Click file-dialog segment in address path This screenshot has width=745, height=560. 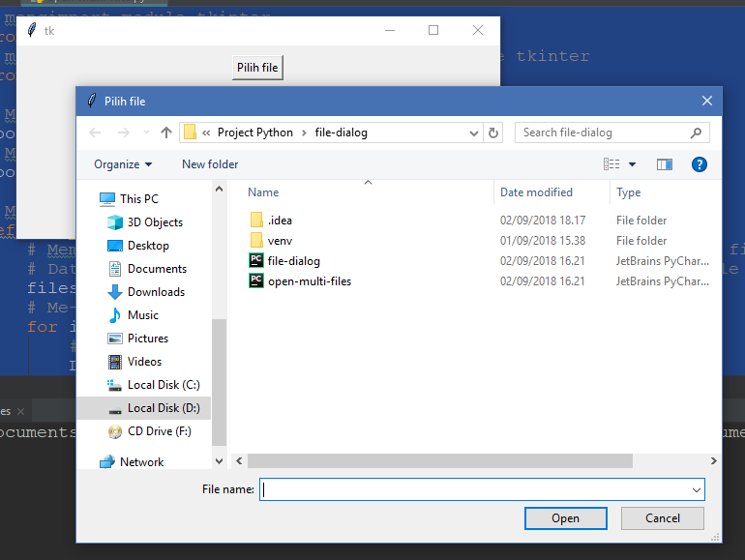pos(342,133)
